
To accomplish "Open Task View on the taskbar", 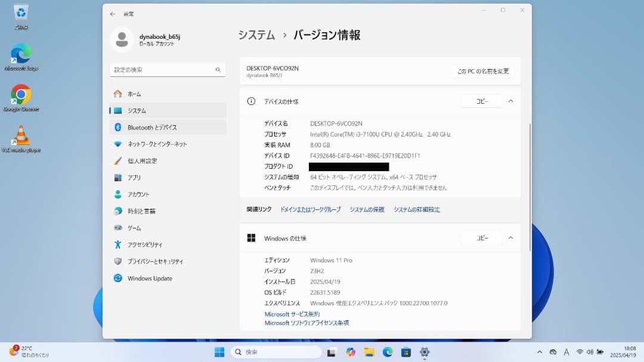I will pos(332,352).
